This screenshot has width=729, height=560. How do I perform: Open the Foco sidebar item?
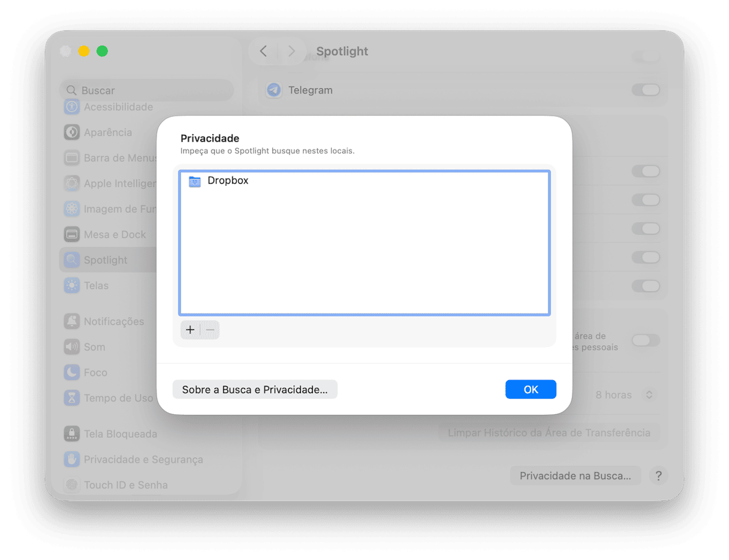tap(95, 372)
